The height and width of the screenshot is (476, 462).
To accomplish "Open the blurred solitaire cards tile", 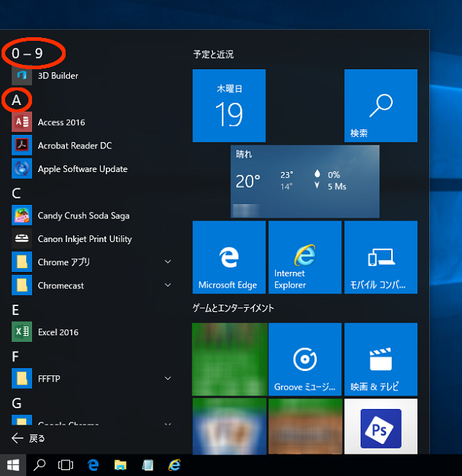I will [x=230, y=427].
